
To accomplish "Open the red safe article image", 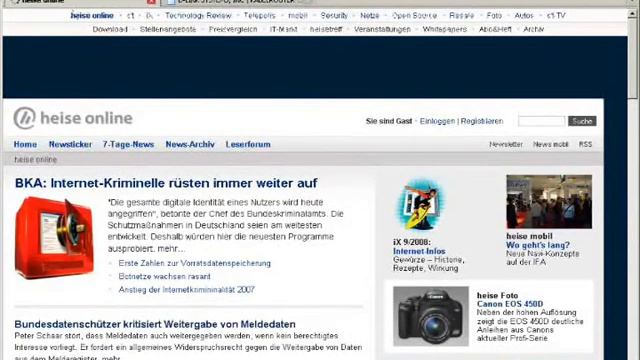I will (54, 237).
